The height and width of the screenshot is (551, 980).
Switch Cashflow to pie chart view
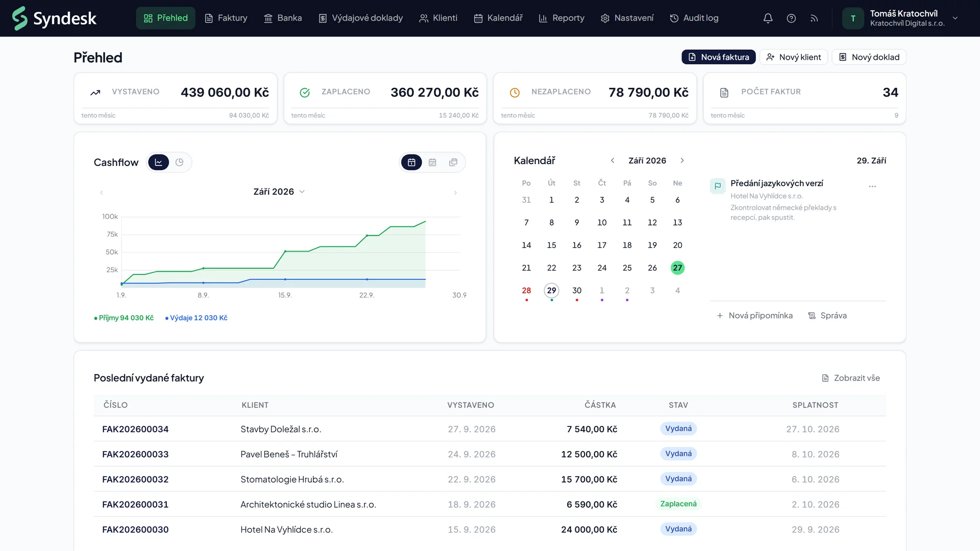point(179,162)
